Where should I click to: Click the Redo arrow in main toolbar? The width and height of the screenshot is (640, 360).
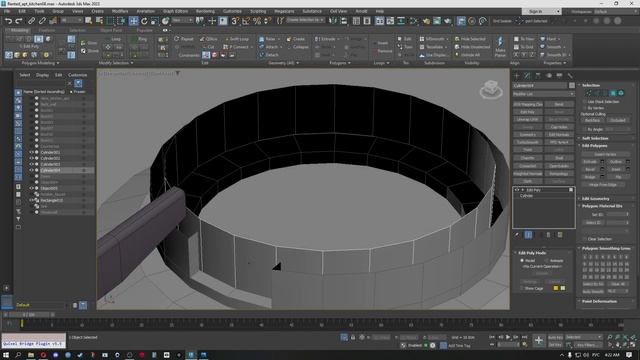(x=18, y=20)
